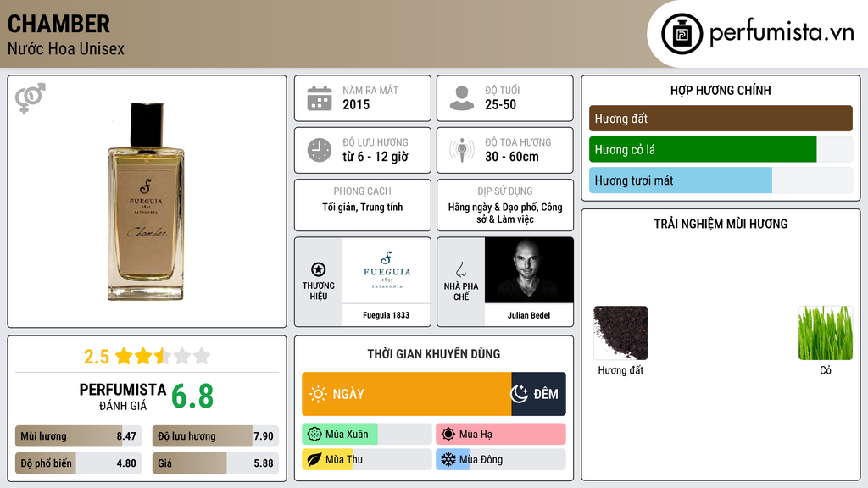Screen dimensions: 868x488
Task: Click the Độ phổ biến 4.80 score bar
Action: pyautogui.click(x=78, y=463)
